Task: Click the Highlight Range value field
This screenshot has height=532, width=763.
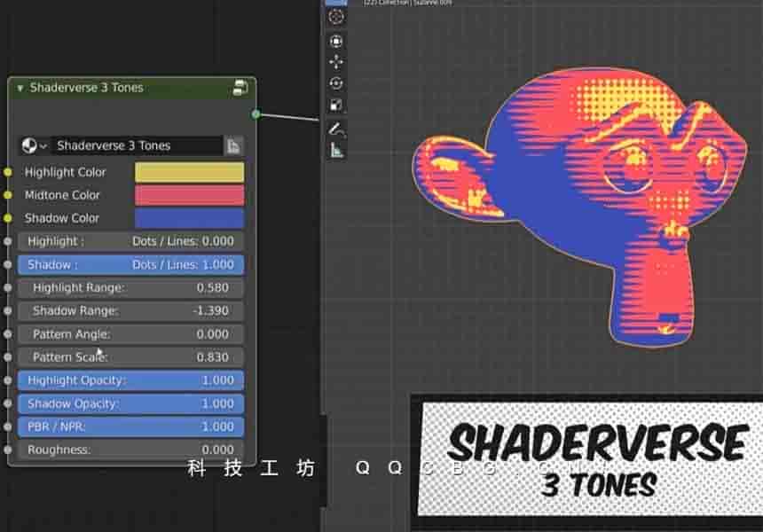Action: [x=130, y=287]
